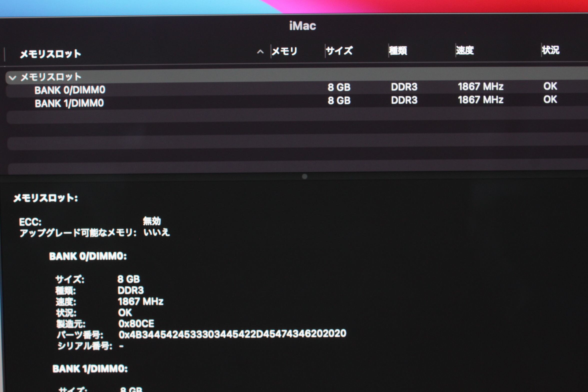Select the メモリスロット parent row
This screenshot has width=588, height=392.
coord(51,77)
